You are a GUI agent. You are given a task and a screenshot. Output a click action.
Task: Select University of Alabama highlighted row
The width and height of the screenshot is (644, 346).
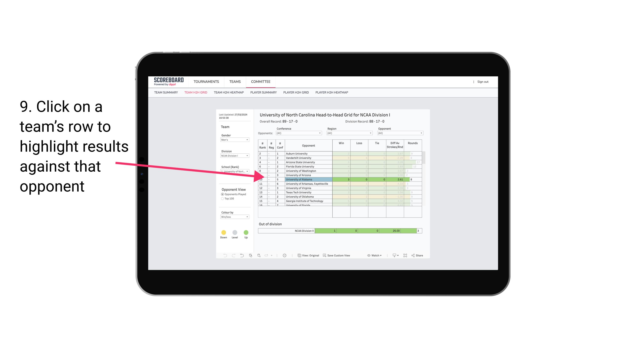pyautogui.click(x=339, y=179)
